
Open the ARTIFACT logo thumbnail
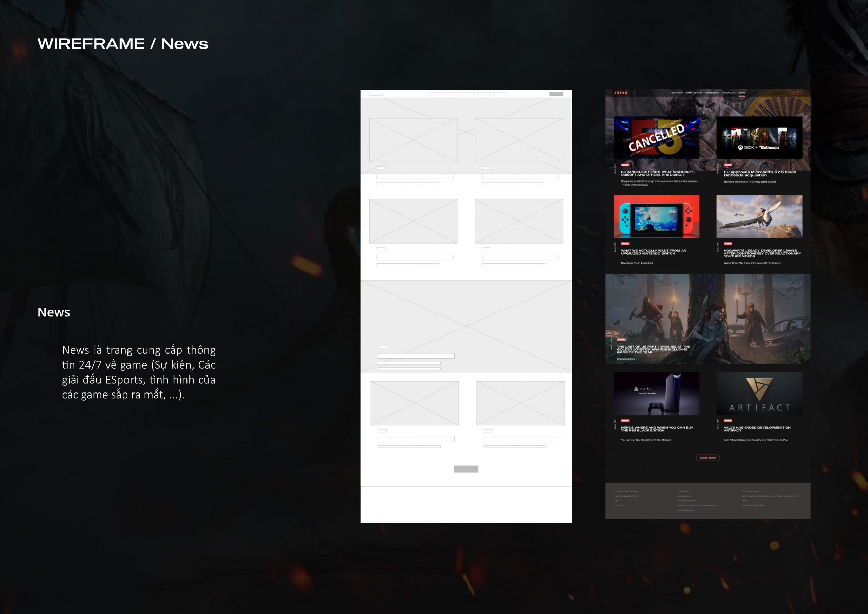click(759, 394)
